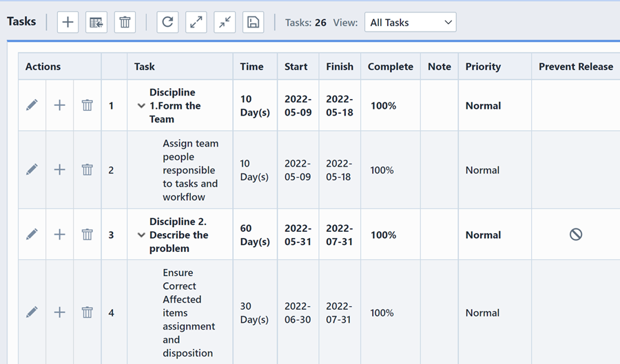The image size is (620, 364).
Task: Delete task 2 using its trash icon
Action: pyautogui.click(x=87, y=170)
